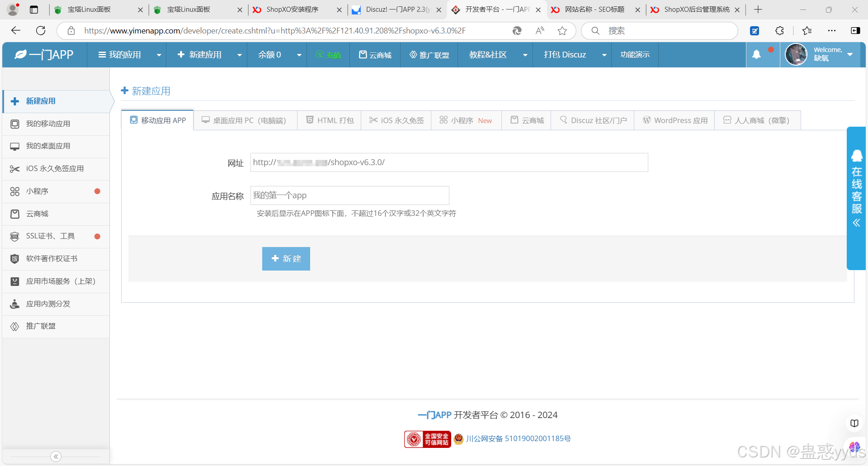Open 应用内测分发 sidebar item
Image resolution: width=868 pixels, height=466 pixels.
click(56, 304)
